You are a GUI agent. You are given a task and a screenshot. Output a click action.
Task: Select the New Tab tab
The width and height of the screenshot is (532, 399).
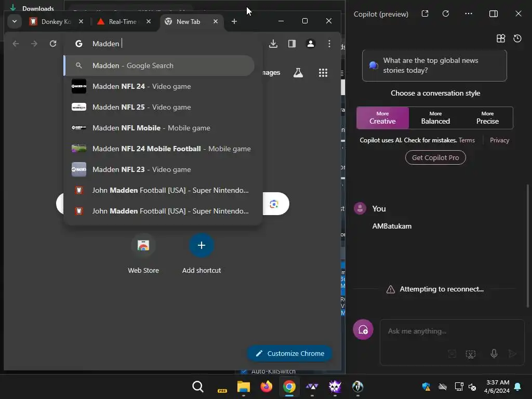188,21
